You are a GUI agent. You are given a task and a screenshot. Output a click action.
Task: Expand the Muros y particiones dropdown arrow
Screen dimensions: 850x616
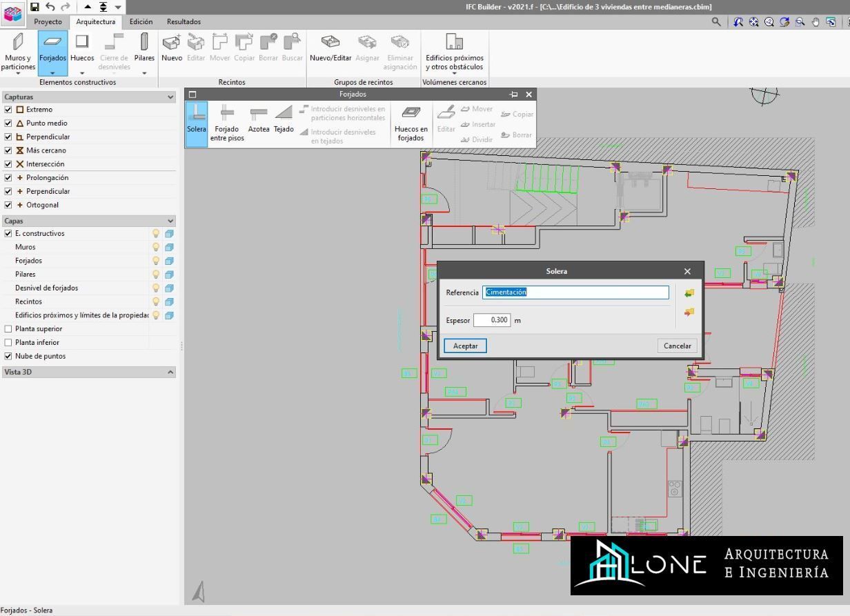pos(18,73)
